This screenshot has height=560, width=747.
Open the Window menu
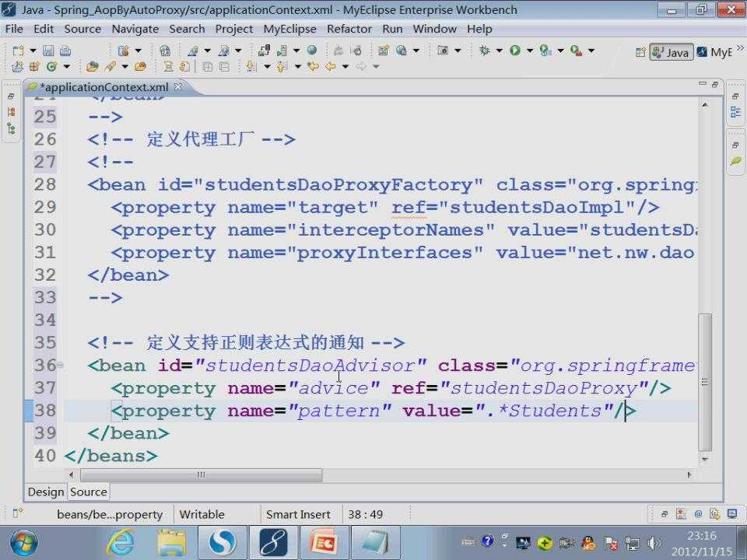point(434,29)
